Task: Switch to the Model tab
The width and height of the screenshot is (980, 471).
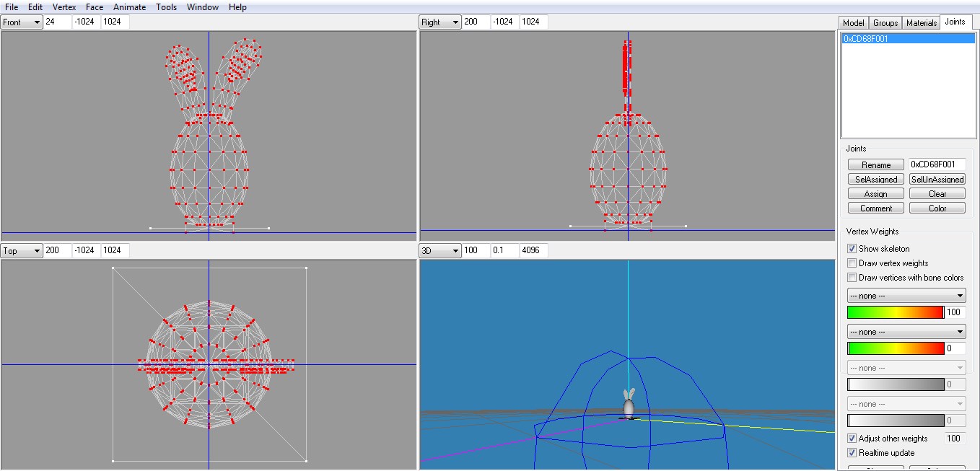Action: pos(854,23)
